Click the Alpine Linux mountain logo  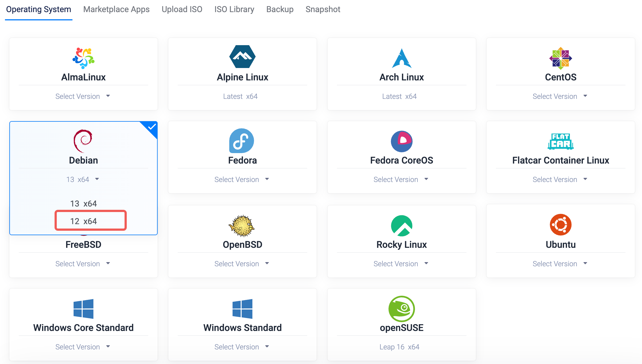tap(242, 57)
